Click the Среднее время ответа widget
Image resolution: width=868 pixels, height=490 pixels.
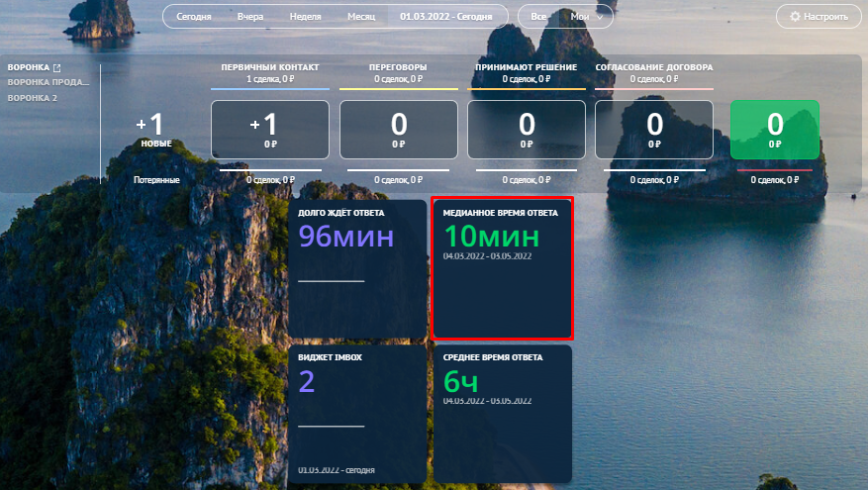[502, 413]
